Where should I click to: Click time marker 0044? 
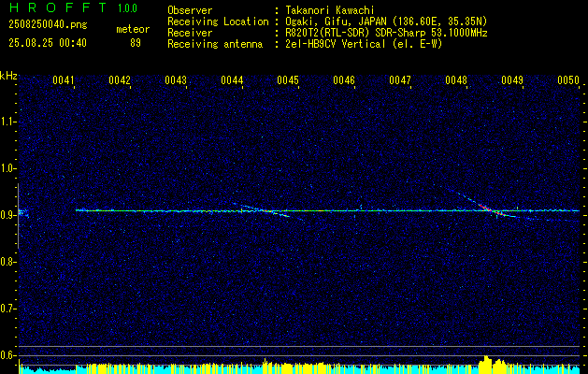(x=232, y=80)
